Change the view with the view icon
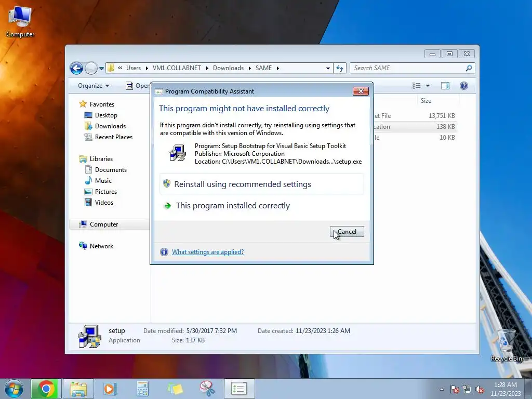 coord(416,86)
